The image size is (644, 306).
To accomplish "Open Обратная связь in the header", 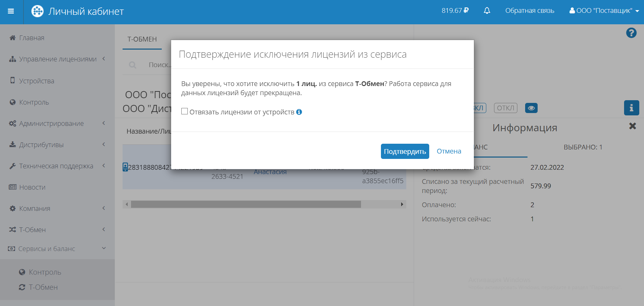I will [x=530, y=11].
